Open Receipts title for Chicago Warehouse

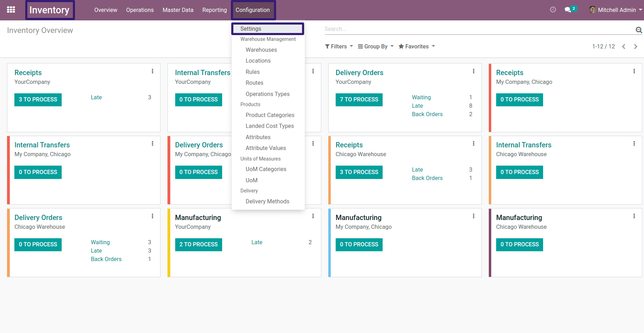(349, 145)
